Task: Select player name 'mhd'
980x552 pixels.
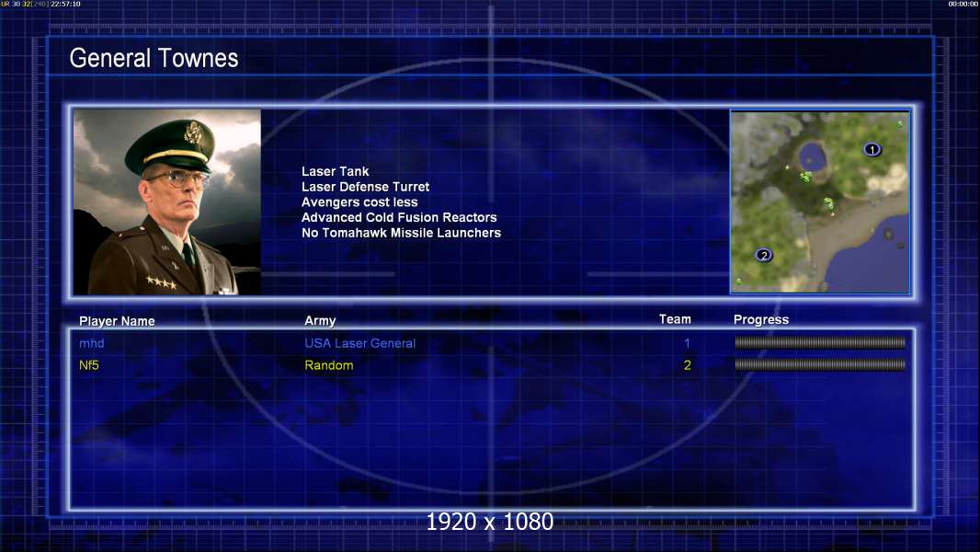Action: pos(91,343)
